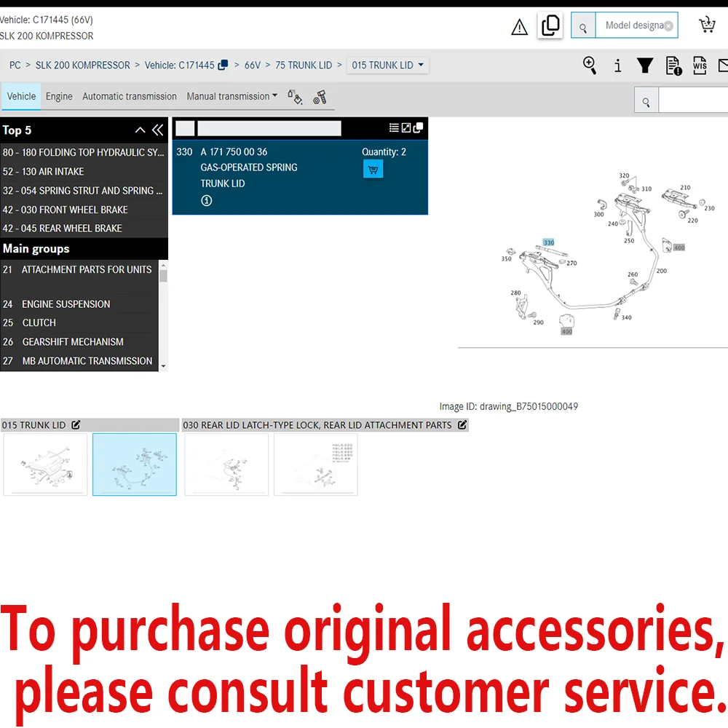The width and height of the screenshot is (728, 728).
Task: Click the filter funnel icon
Action: point(644,66)
